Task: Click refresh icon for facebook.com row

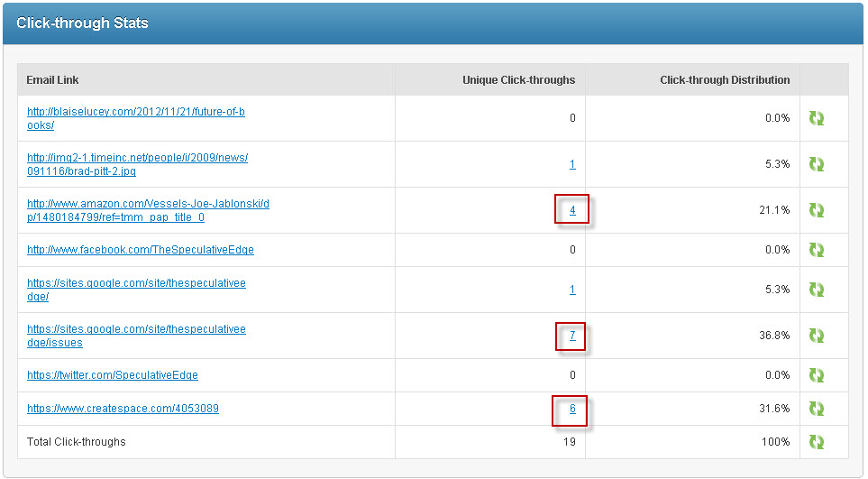Action: 817,250
